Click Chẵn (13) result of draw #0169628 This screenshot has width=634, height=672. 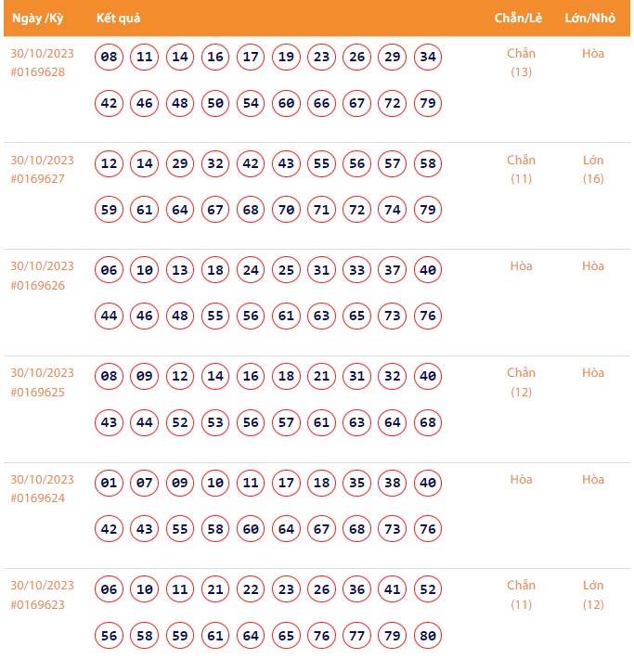[x=521, y=62]
